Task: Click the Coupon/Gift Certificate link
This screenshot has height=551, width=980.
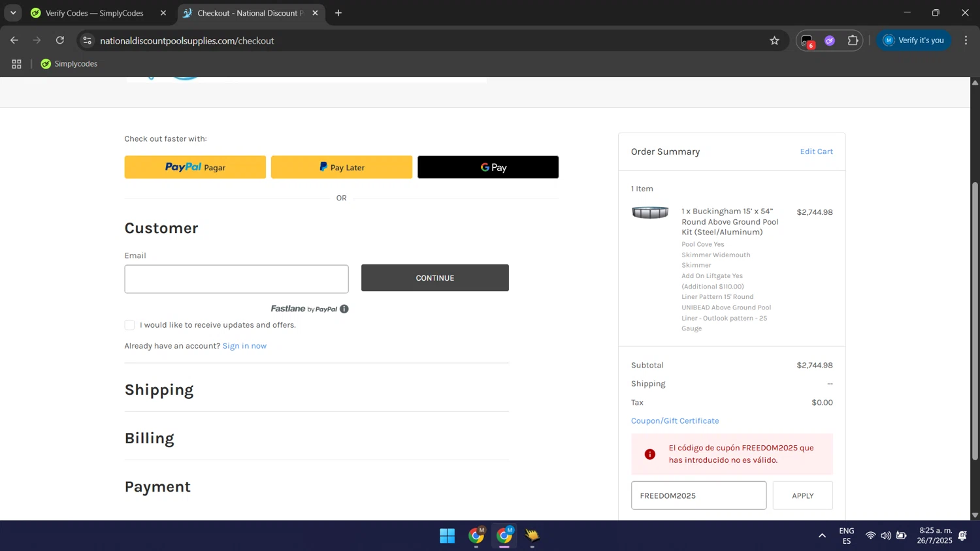Action: coord(675,421)
